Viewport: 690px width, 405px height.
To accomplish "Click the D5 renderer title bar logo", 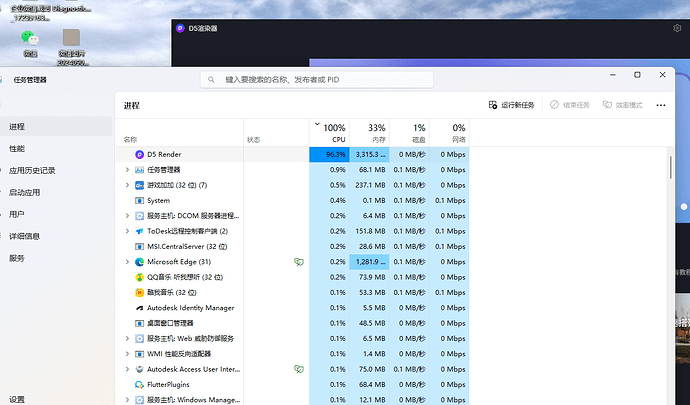I will 180,28.
